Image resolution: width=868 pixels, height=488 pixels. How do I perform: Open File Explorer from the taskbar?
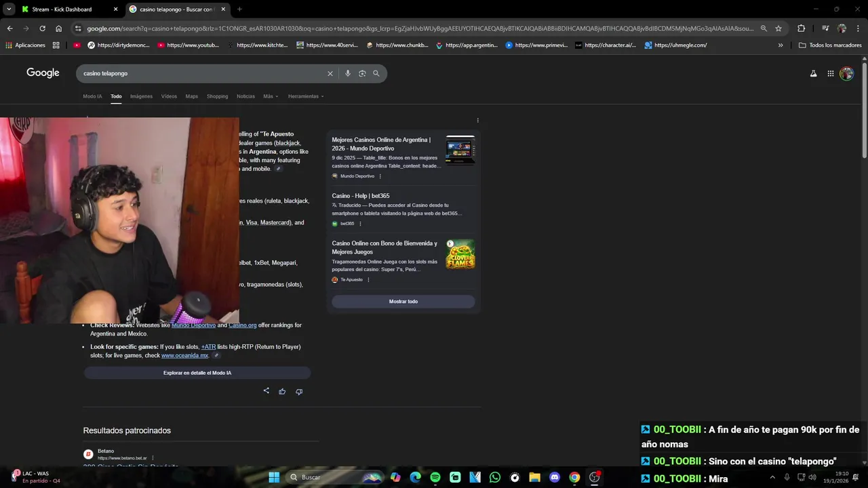coord(534,477)
